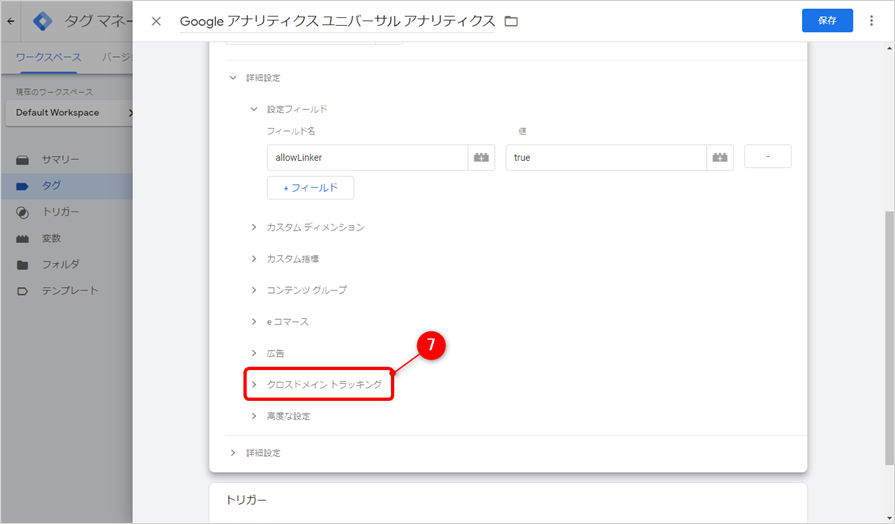Click the フィールド名 column label
Image resolution: width=895 pixels, height=524 pixels.
(x=291, y=131)
